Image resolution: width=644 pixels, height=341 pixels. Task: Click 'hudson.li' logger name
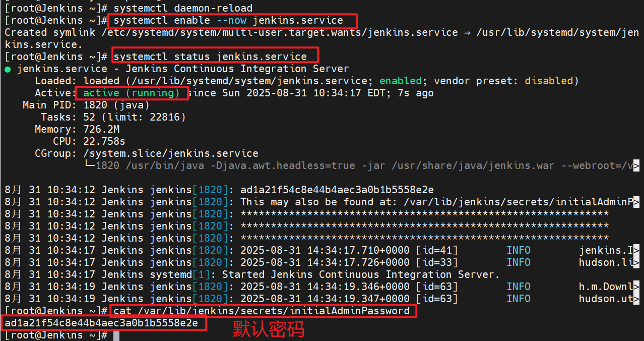606,262
